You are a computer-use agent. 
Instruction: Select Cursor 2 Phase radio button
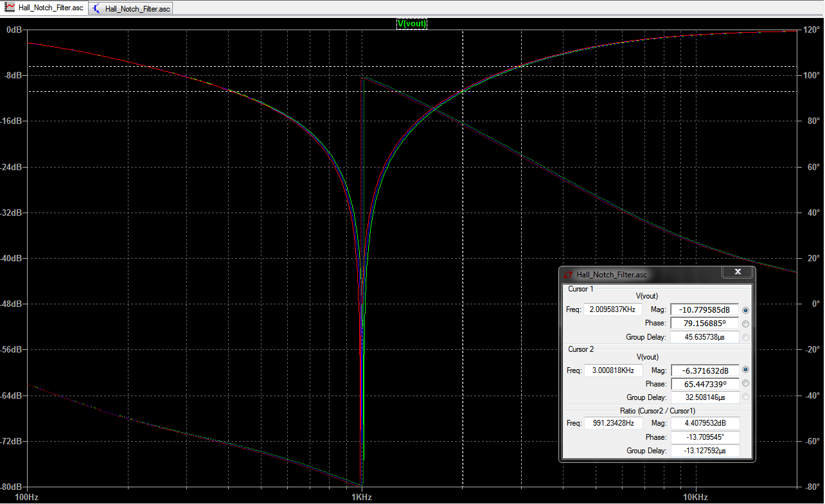[x=745, y=383]
